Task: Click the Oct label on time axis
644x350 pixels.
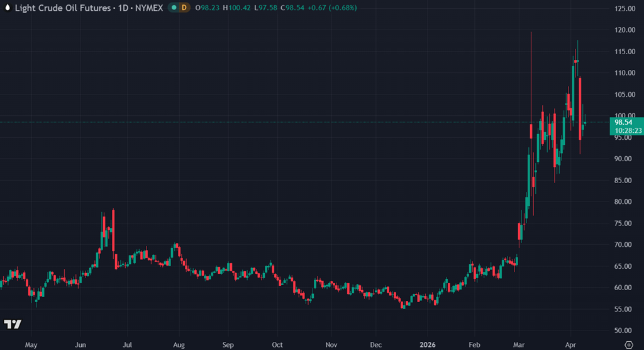Action: 277,344
